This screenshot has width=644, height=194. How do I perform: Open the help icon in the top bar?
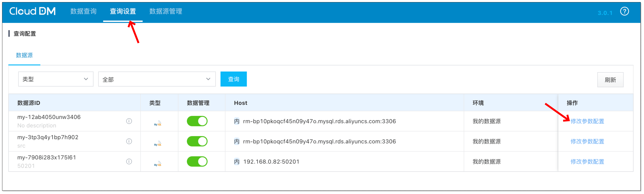(624, 11)
